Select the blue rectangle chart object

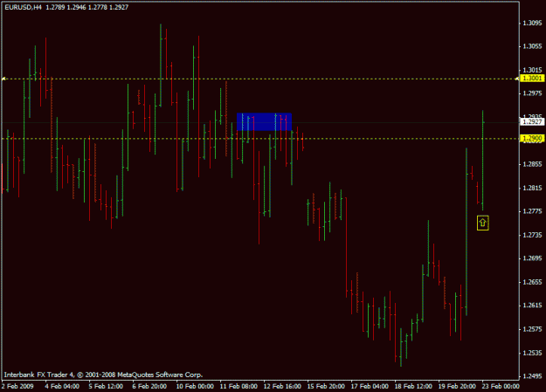[265, 122]
